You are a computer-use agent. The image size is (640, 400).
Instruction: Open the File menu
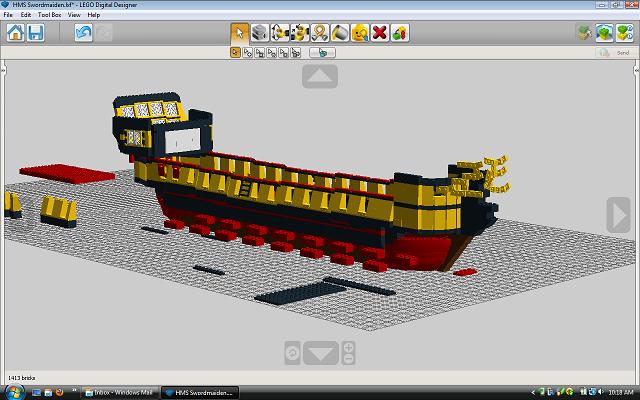point(8,15)
